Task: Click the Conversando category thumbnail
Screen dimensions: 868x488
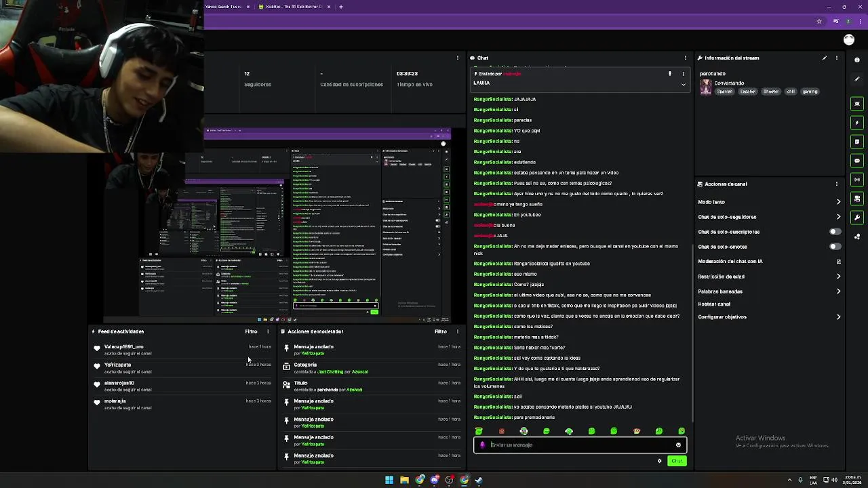Action: tap(706, 87)
